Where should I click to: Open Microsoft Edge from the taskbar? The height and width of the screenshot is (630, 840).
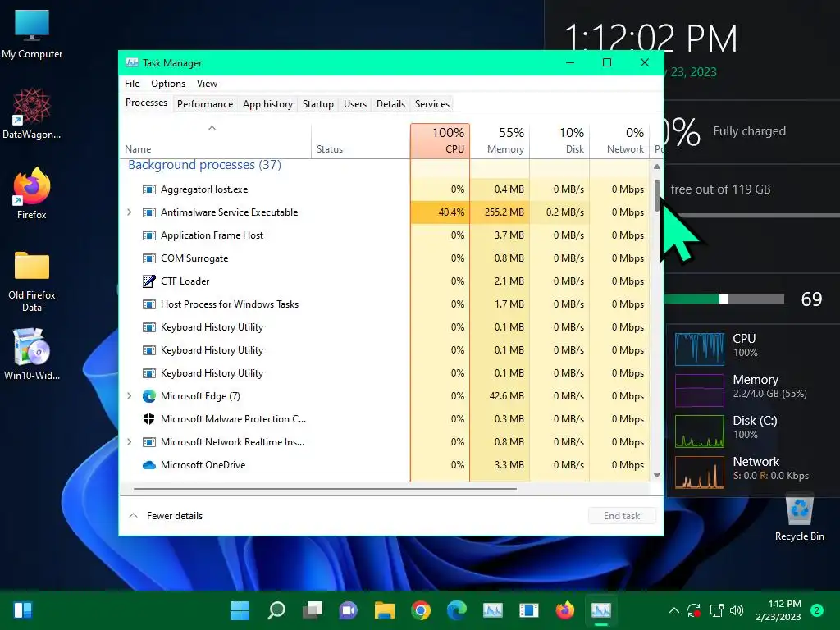(457, 610)
